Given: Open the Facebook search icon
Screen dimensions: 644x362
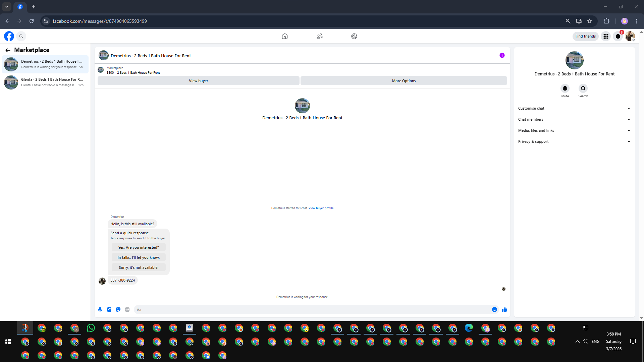Looking at the screenshot, I should pyautogui.click(x=21, y=36).
